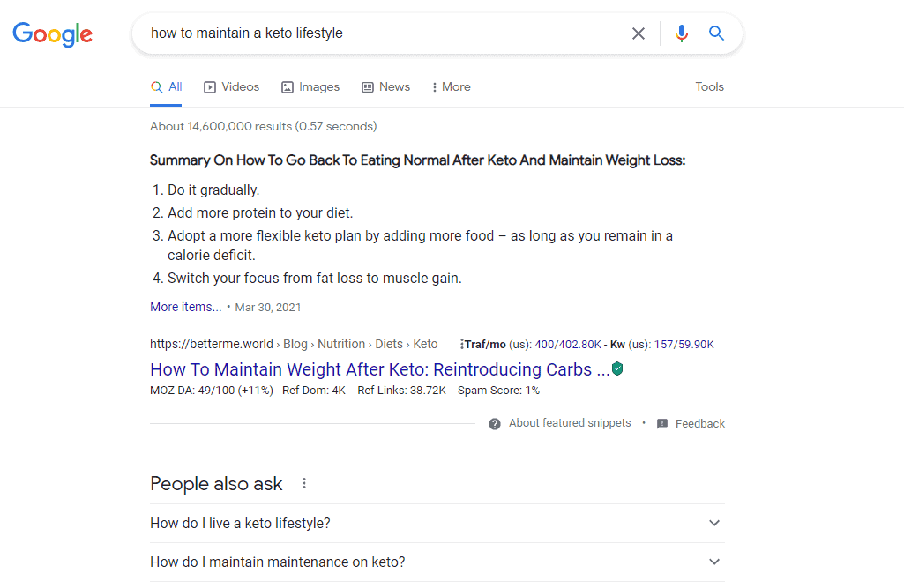Expand "How do I live a keto lifestyle?"
Screen dimensions: 904x588
pos(714,523)
